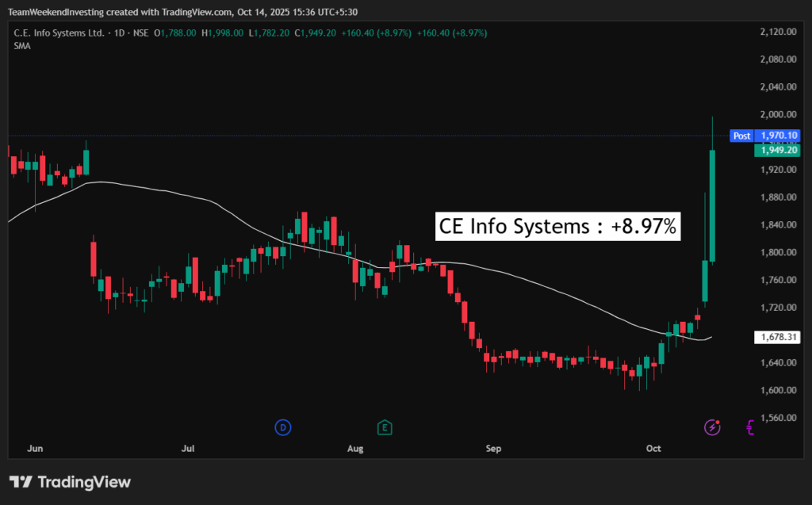Click the tall green candle at far right
This screenshot has height=505, width=812.
[x=713, y=206]
